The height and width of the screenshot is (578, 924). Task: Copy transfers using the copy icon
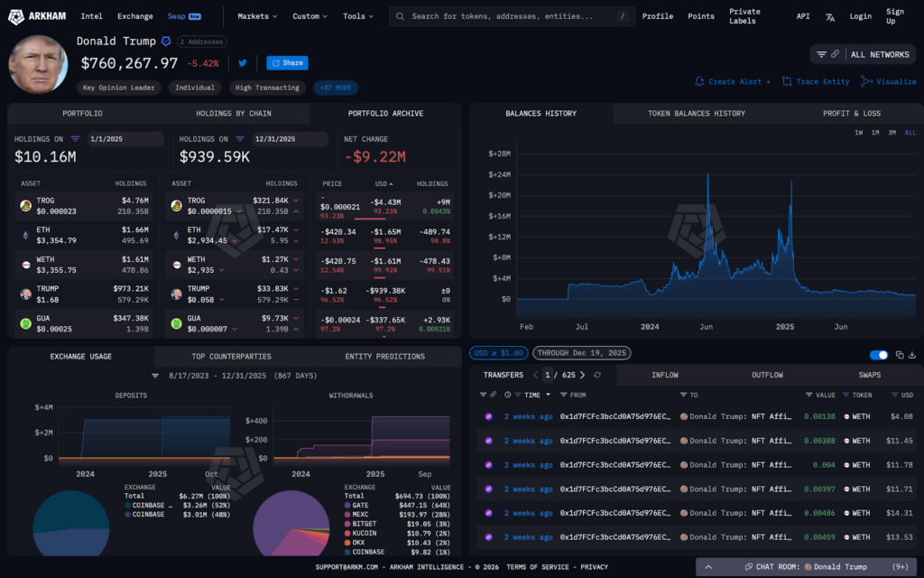coord(899,355)
